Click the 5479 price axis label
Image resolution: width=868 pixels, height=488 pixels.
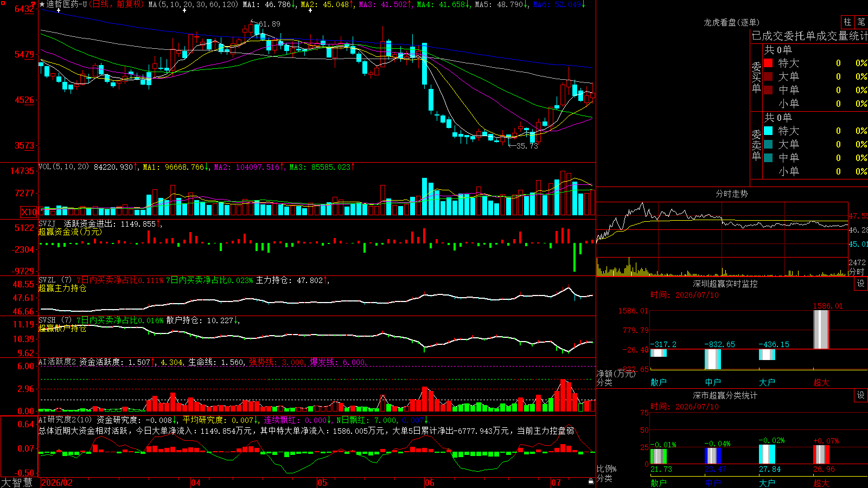tap(24, 54)
